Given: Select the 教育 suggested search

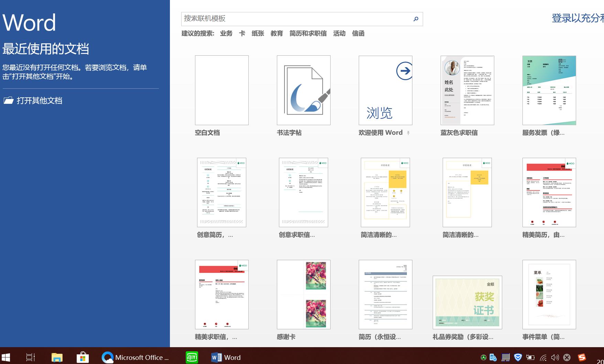Looking at the screenshot, I should tap(277, 33).
